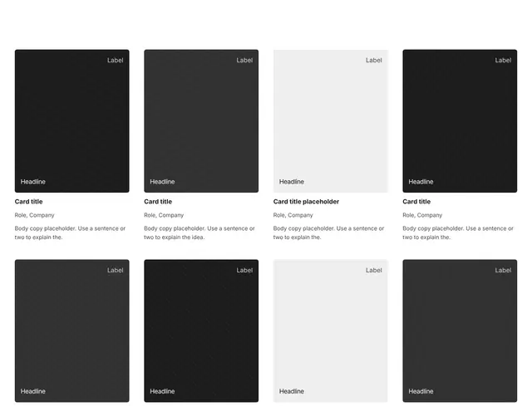The width and height of the screenshot is (532, 406).
Task: Open top-row dark gray card image
Action: click(x=201, y=121)
